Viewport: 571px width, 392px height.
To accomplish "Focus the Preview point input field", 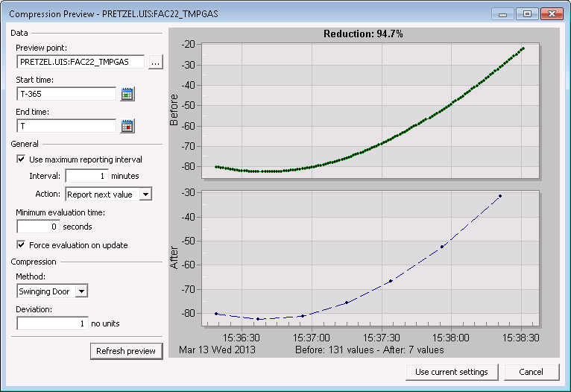I will (81, 62).
